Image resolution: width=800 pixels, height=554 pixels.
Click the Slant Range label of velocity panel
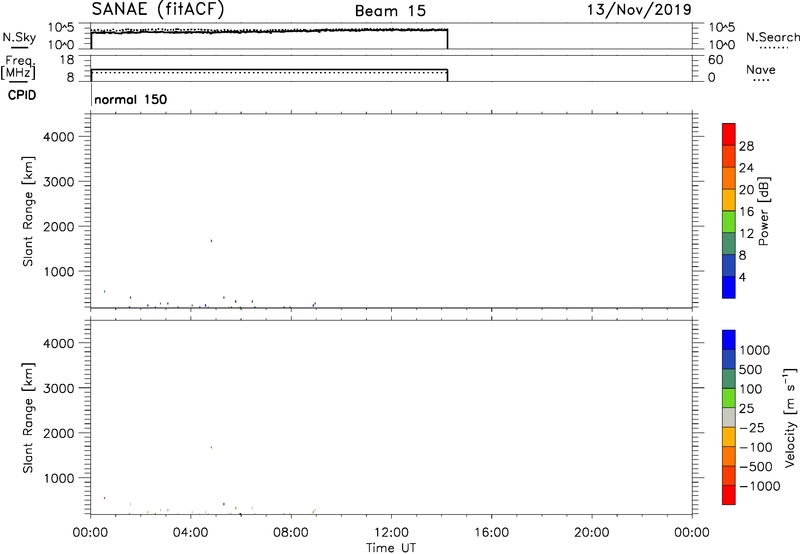(x=28, y=418)
